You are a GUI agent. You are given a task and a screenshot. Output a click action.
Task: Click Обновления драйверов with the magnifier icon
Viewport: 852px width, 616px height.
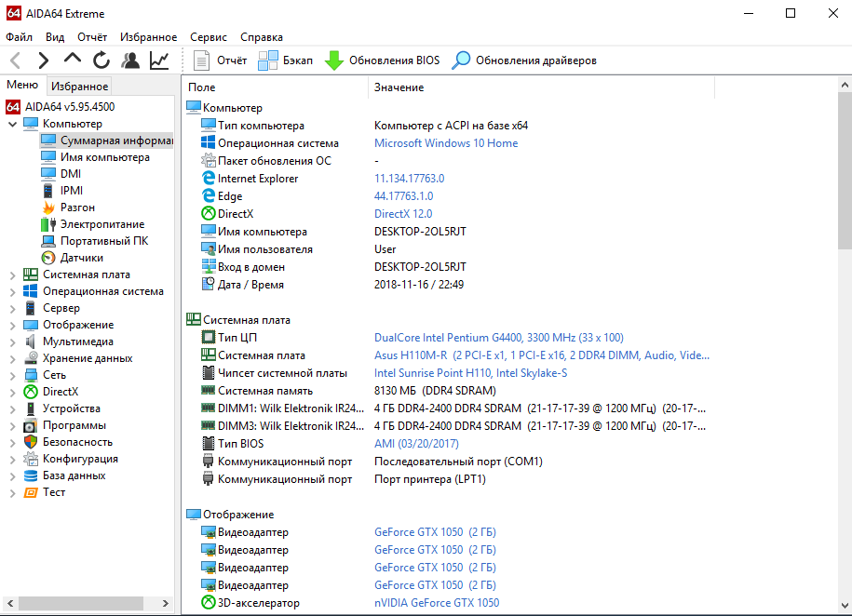524,60
